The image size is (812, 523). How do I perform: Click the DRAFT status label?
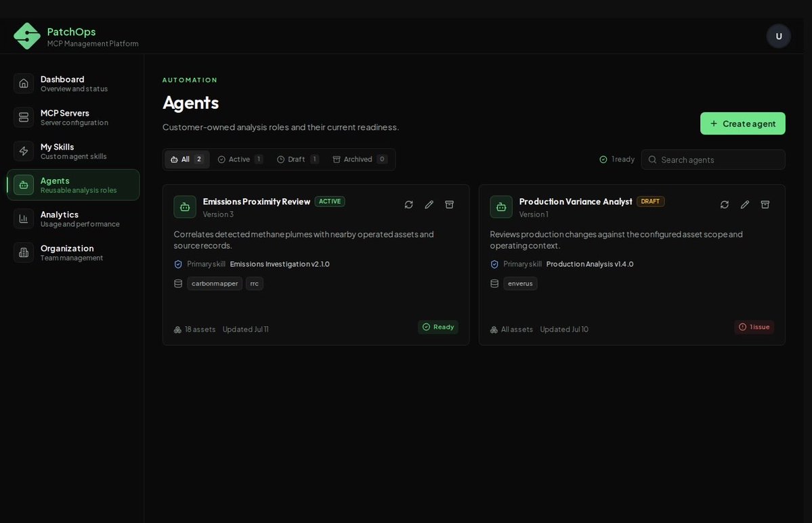click(x=650, y=201)
